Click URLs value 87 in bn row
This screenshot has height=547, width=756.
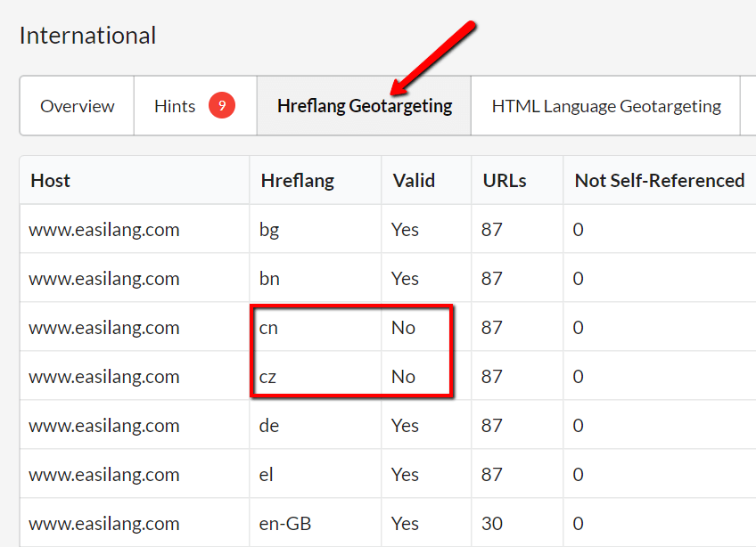pyautogui.click(x=492, y=279)
